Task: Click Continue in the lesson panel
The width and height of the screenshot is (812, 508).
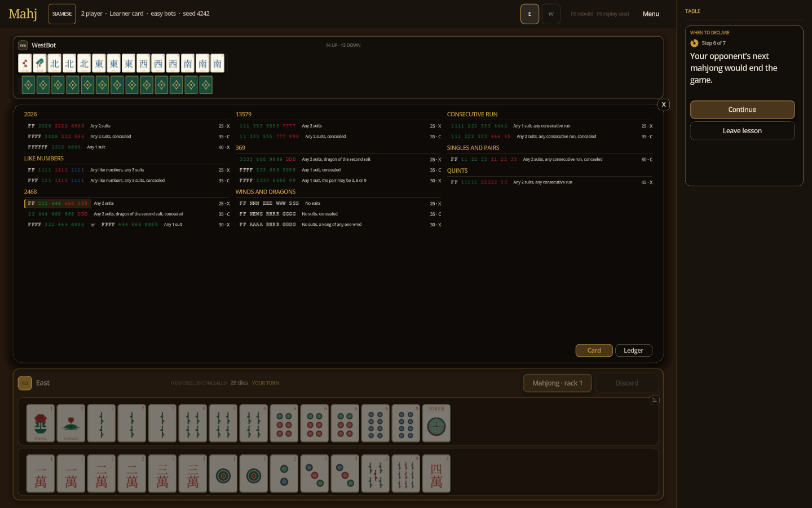Action: tap(742, 110)
